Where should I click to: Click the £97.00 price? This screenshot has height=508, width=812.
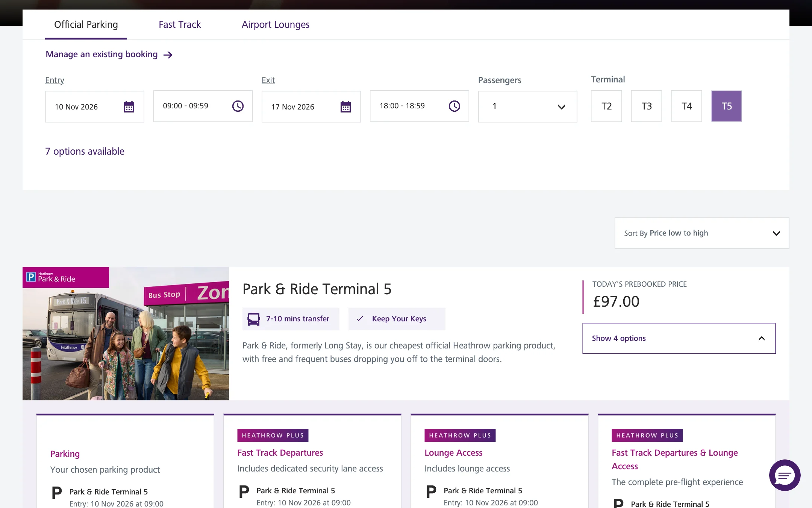(x=616, y=301)
